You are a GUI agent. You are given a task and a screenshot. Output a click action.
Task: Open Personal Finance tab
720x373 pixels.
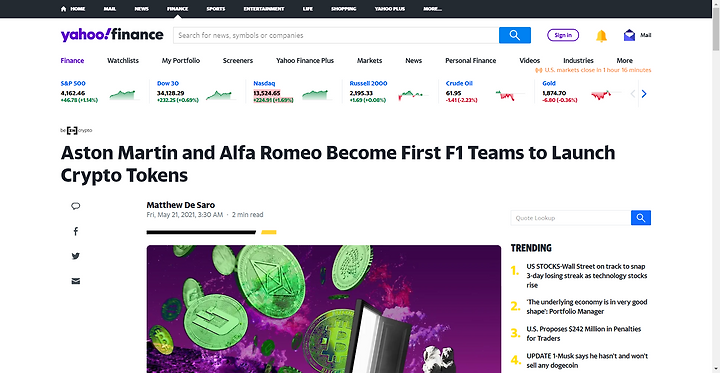click(471, 61)
